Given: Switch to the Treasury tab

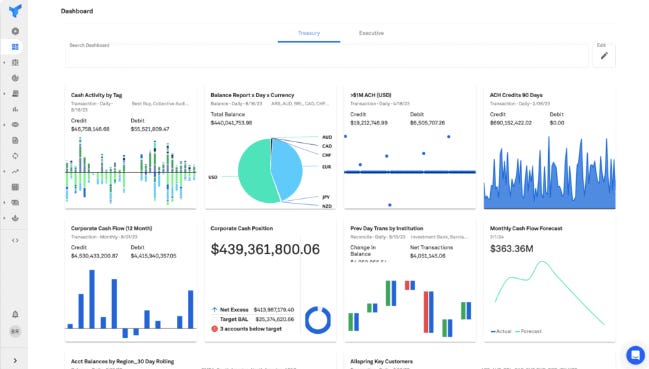Looking at the screenshot, I should [309, 33].
